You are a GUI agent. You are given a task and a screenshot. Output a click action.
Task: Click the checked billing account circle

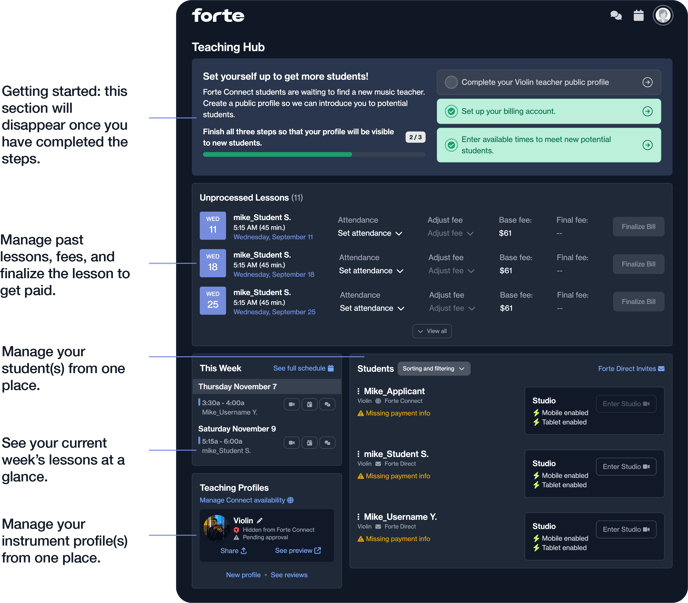point(452,112)
